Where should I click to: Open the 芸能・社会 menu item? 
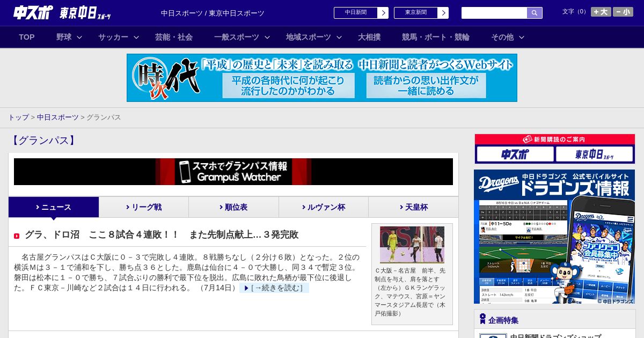point(174,37)
